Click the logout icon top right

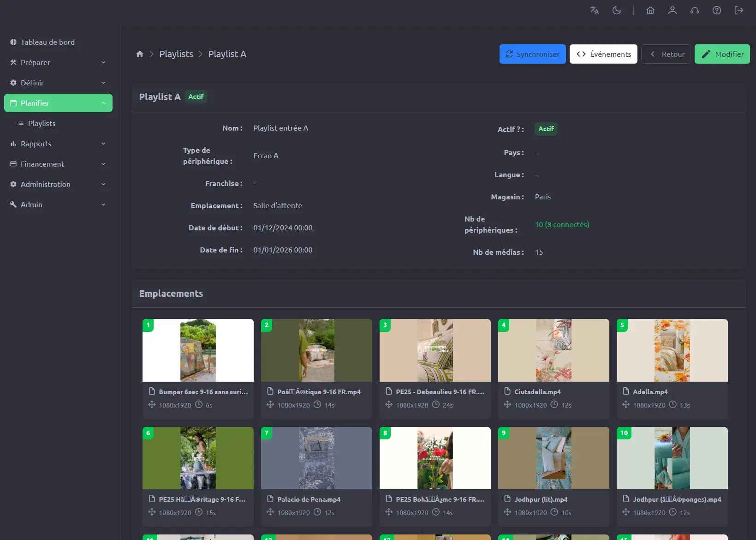(x=738, y=10)
